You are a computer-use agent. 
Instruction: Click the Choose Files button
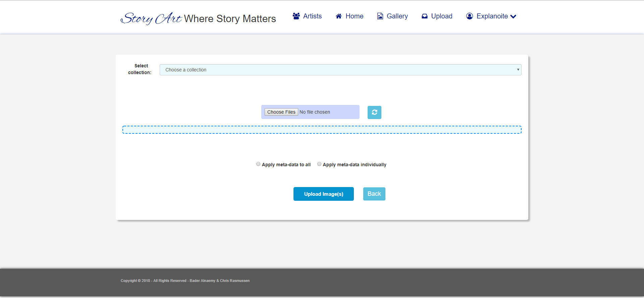[281, 112]
